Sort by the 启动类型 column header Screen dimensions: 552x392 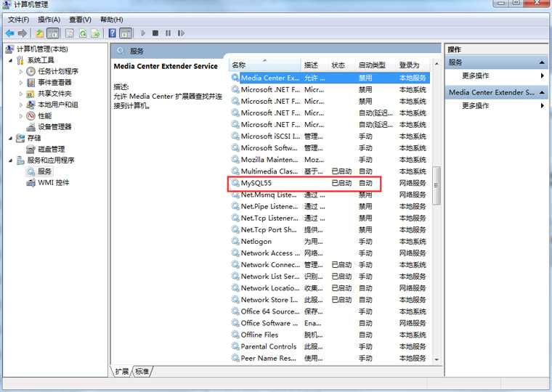[x=375, y=65]
